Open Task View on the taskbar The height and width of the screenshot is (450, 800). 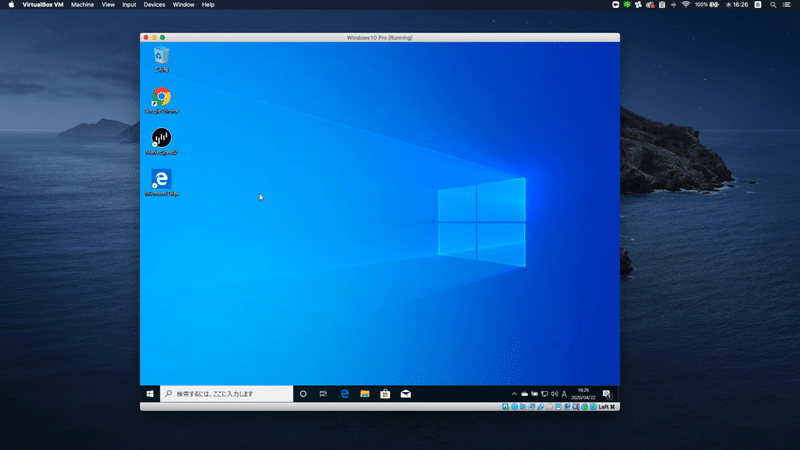pos(323,394)
